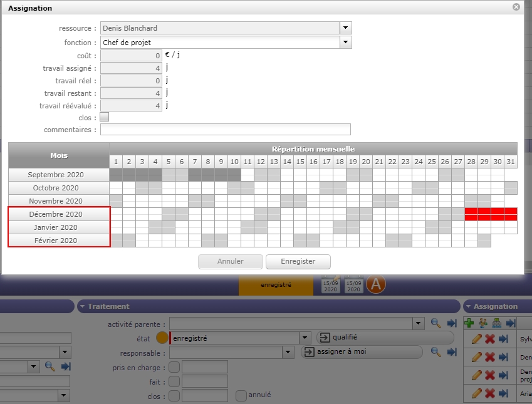Image resolution: width=532 pixels, height=404 pixels.
Task: Delete the Sylv assignment with red cross
Action: coord(490,338)
